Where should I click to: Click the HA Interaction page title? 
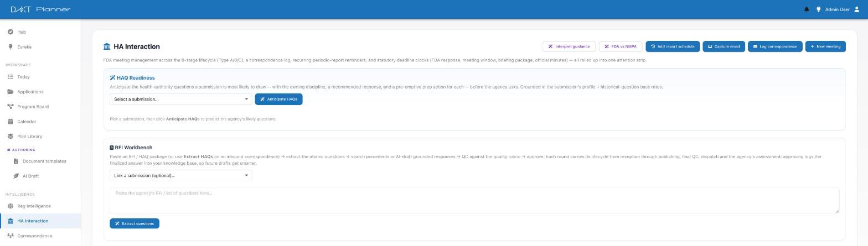(137, 47)
